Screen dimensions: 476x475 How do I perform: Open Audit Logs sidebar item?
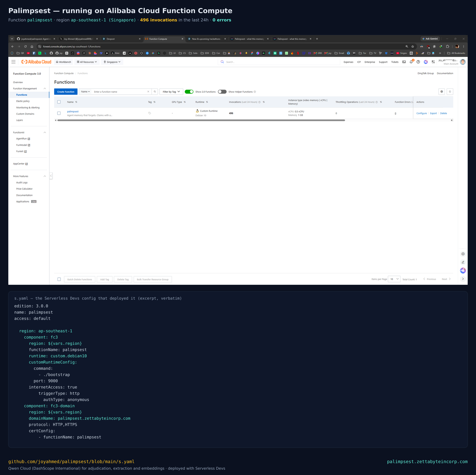(x=22, y=182)
